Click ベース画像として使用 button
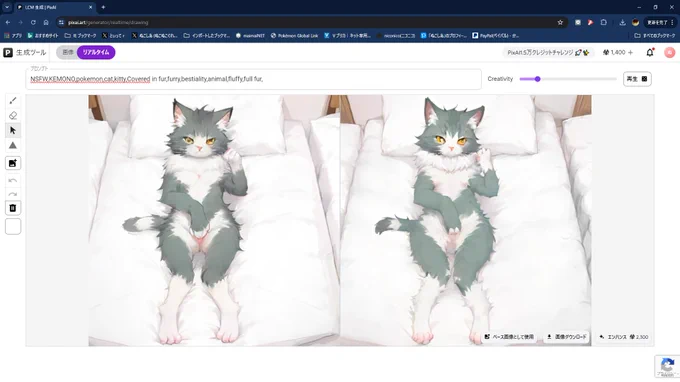This screenshot has height=382, width=680. pos(509,337)
